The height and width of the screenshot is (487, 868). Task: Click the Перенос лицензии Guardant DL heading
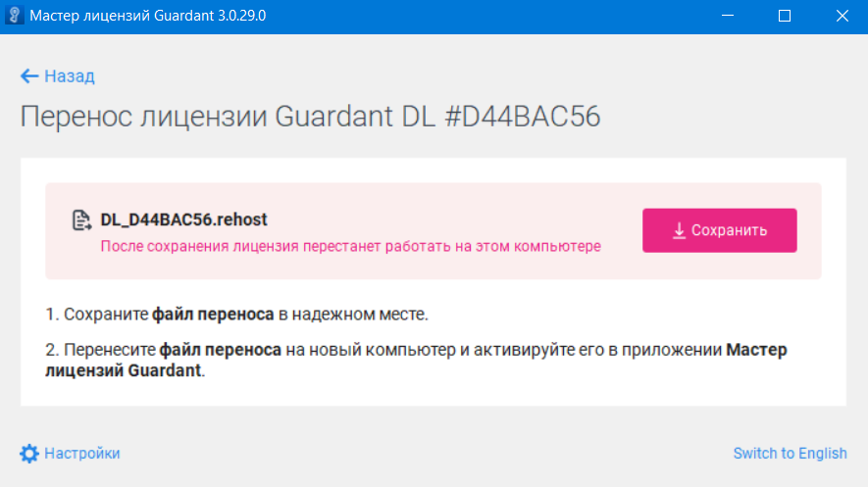coord(310,117)
